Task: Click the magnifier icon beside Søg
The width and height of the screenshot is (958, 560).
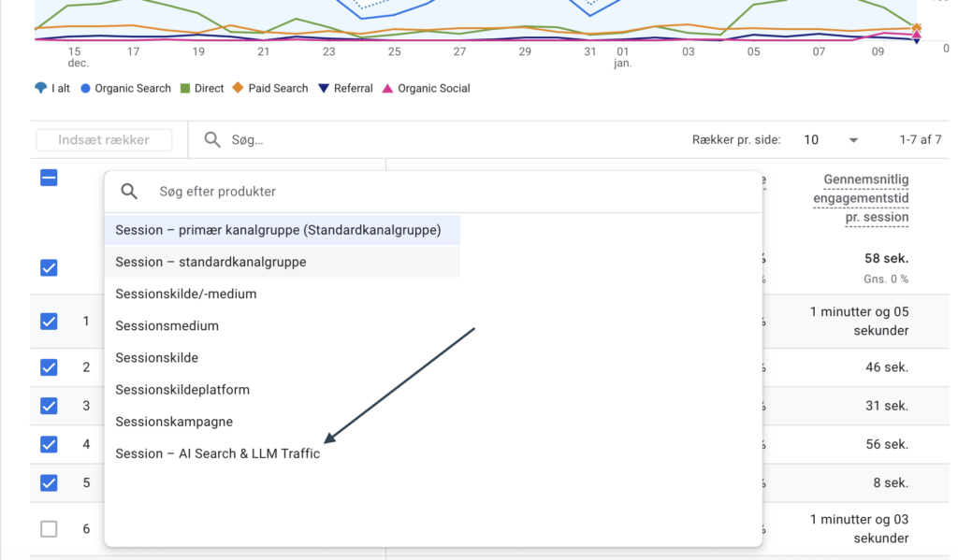Action: tap(212, 140)
